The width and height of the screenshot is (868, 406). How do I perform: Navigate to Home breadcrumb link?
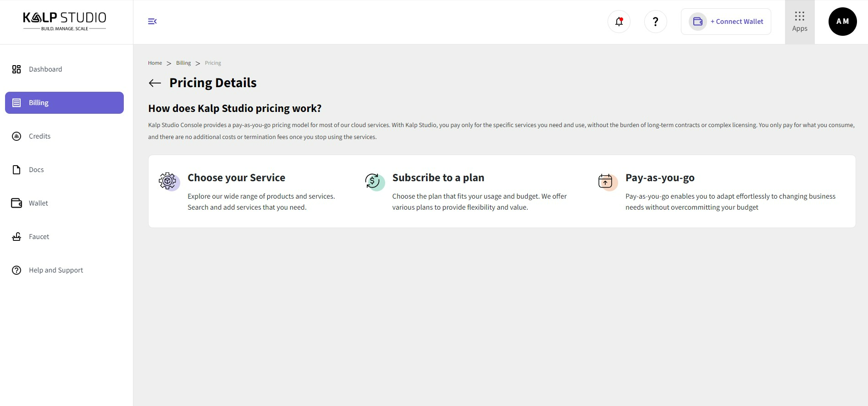coord(155,63)
